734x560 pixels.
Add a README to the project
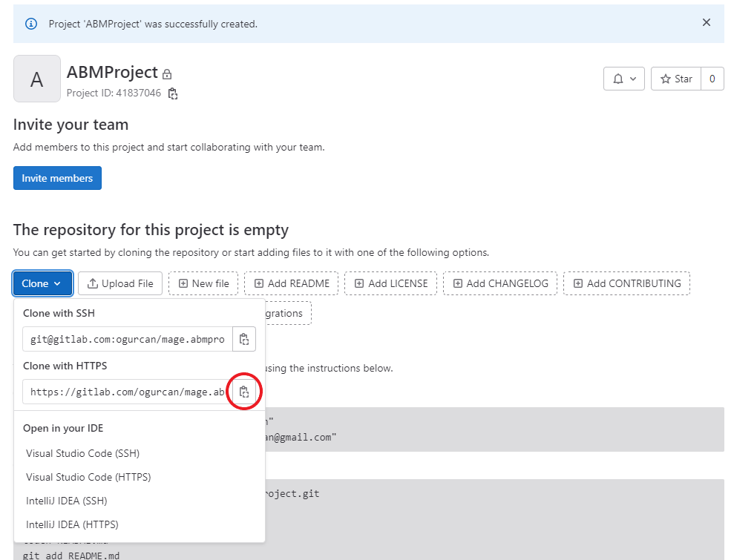[291, 283]
